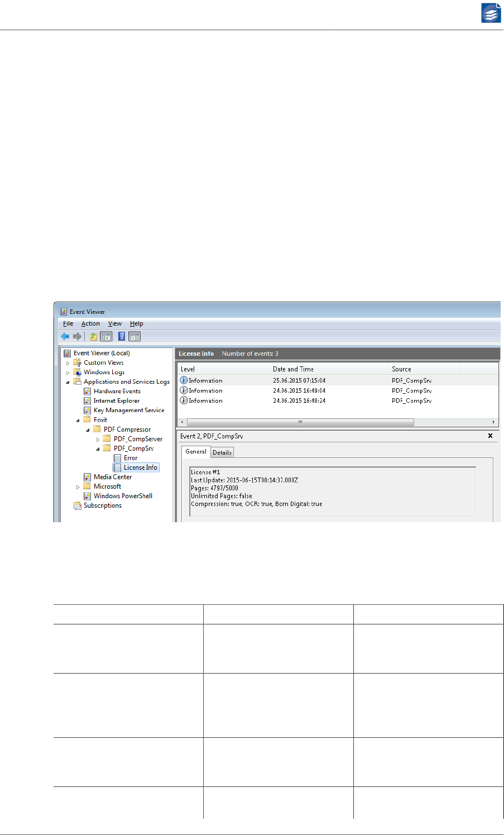Collapse the Foxit tree node
Screen dimensions: 504x835
[x=78, y=420]
